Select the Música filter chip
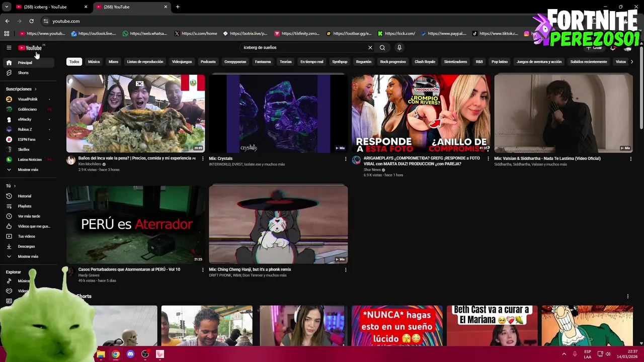The width and height of the screenshot is (644, 362). tap(94, 62)
